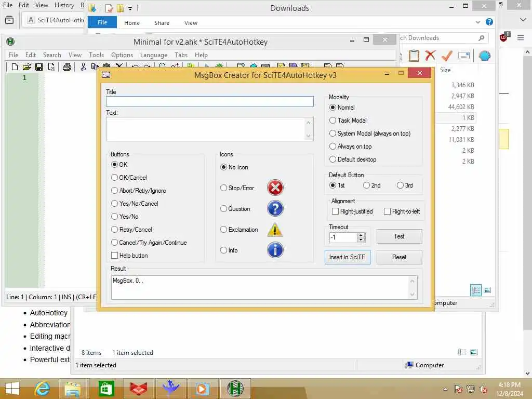This screenshot has width=532, height=399.
Task: Click the blue Info icon image
Action: [x=275, y=250]
